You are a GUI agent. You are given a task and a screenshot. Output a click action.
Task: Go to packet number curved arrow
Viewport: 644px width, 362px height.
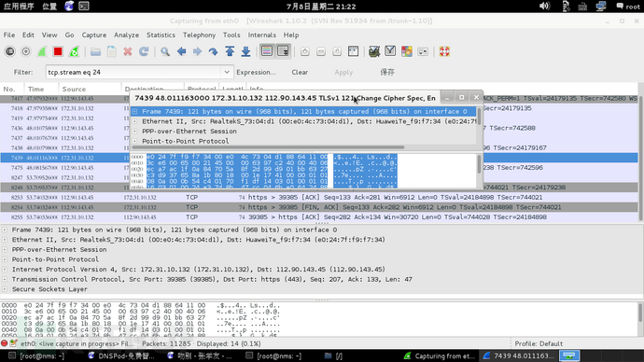[213, 51]
